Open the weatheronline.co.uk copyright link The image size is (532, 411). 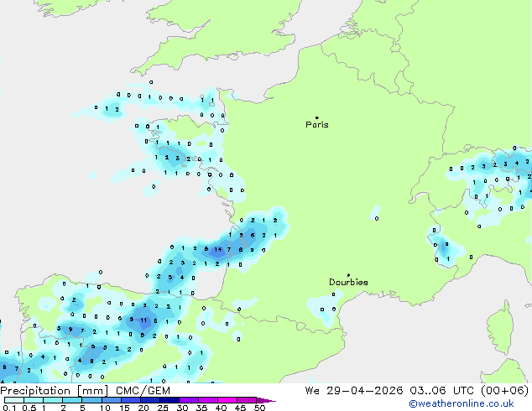(x=462, y=403)
